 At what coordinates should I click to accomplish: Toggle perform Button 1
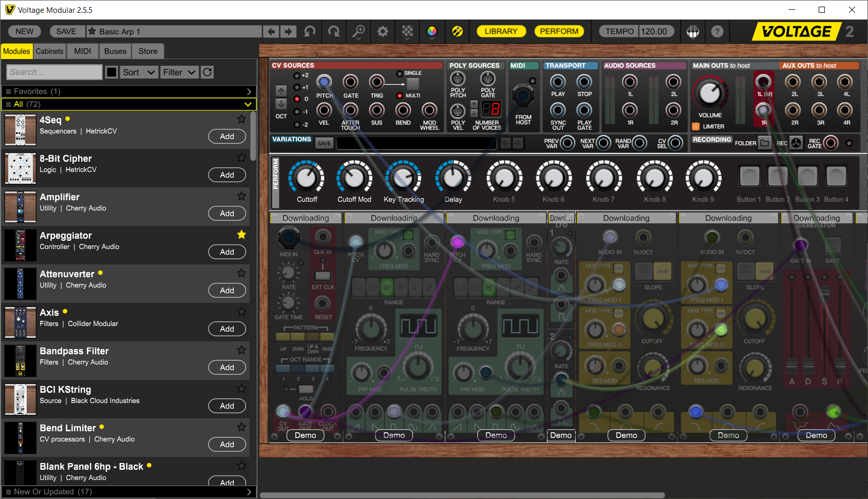749,176
